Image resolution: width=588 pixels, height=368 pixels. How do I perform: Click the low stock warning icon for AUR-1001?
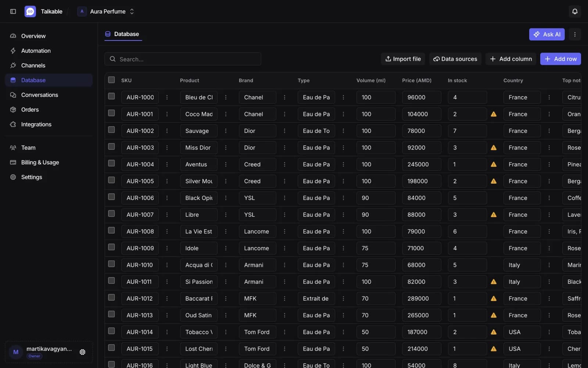[494, 114]
